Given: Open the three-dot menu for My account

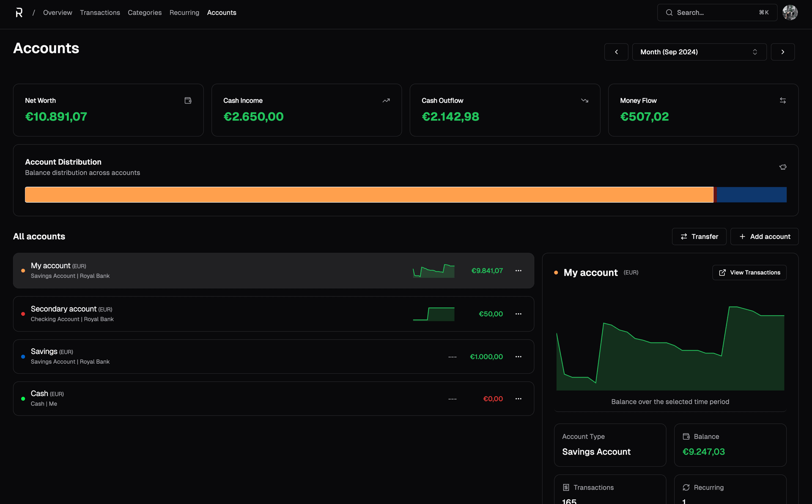Looking at the screenshot, I should (x=518, y=271).
